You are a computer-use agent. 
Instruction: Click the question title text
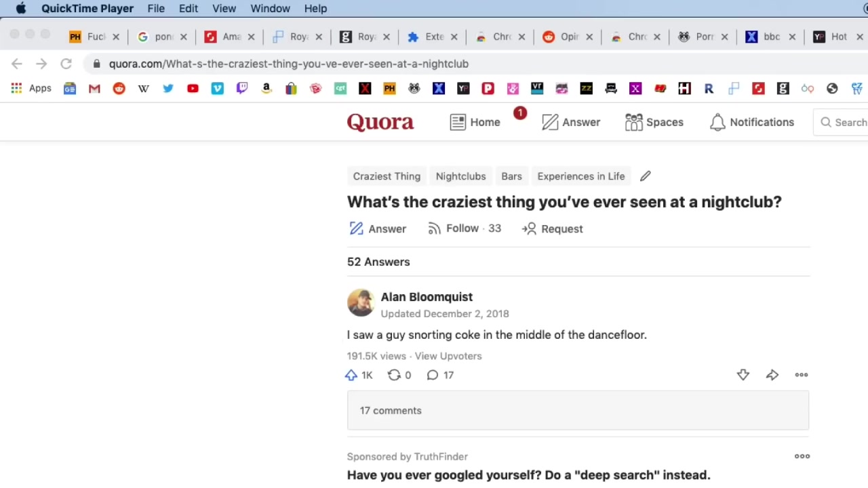click(x=564, y=202)
